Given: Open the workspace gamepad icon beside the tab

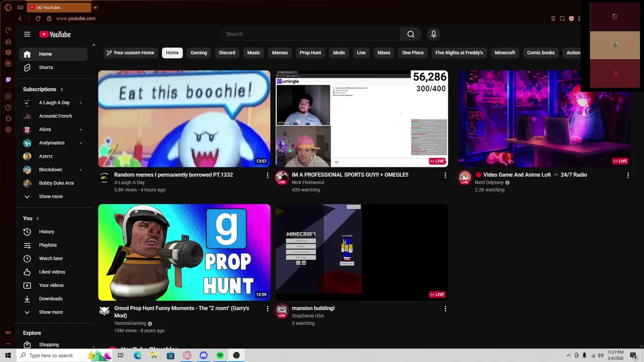Looking at the screenshot, I should coord(20,8).
